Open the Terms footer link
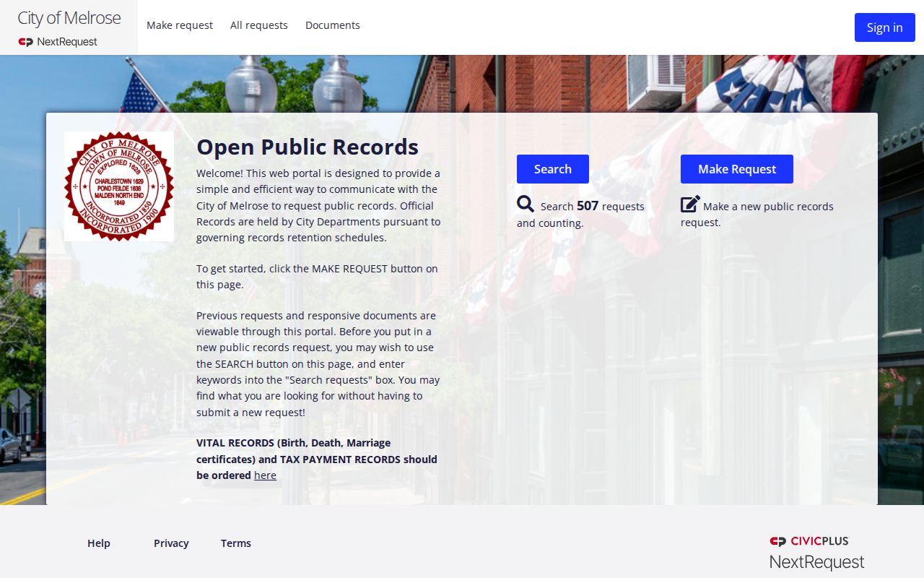Image resolution: width=924 pixels, height=578 pixels. click(236, 543)
